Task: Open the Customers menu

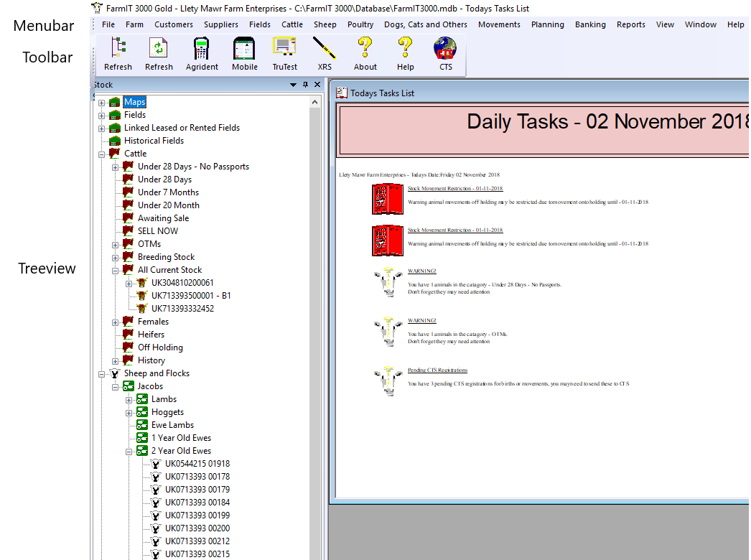Action: click(173, 24)
